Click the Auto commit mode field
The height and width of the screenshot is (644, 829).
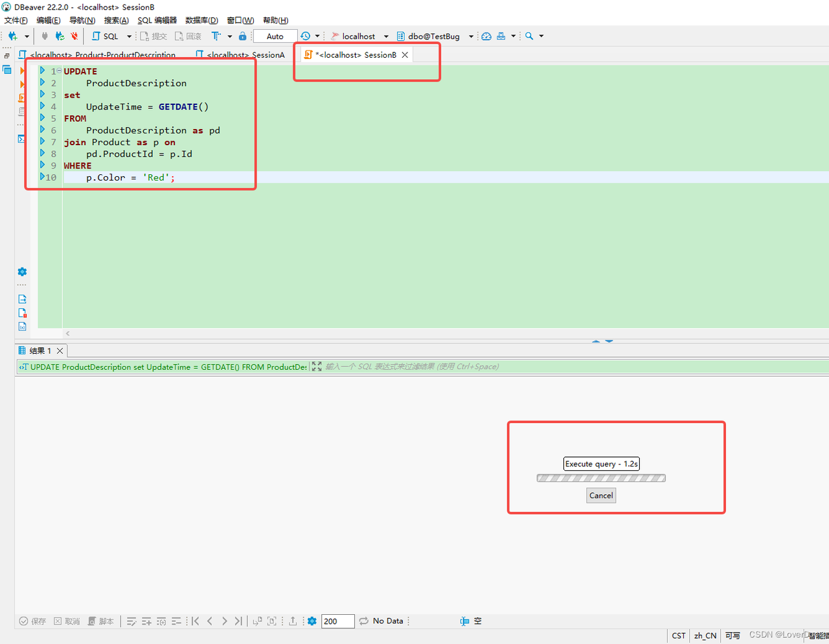coord(275,36)
